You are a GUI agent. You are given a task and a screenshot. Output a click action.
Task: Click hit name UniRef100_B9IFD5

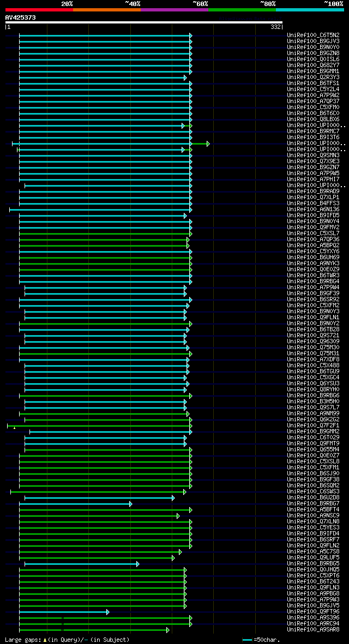[x=313, y=216]
